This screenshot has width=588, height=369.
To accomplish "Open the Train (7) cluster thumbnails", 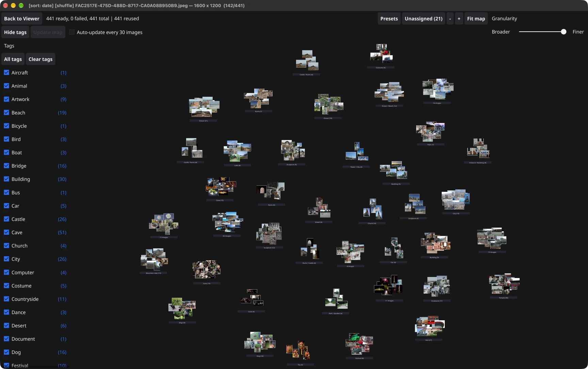I will [x=430, y=132].
